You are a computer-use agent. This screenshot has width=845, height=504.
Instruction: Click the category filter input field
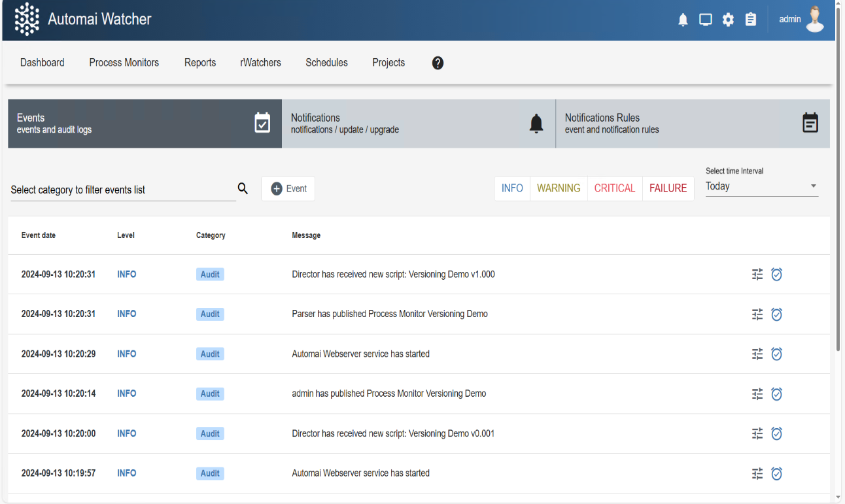coord(123,190)
